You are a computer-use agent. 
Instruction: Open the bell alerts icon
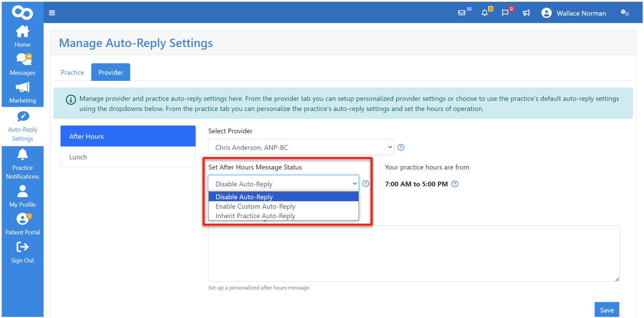pos(484,13)
